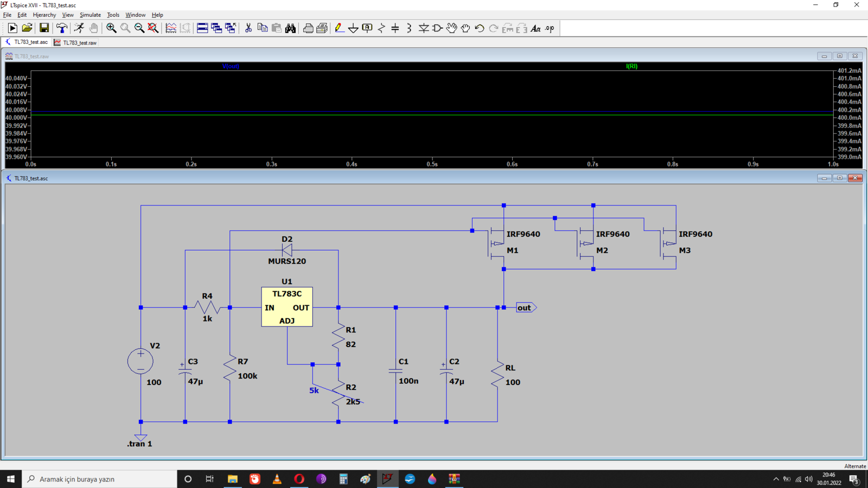This screenshot has width=868, height=488.
Task: Select the Capacitor tool in toolbar
Action: point(395,28)
